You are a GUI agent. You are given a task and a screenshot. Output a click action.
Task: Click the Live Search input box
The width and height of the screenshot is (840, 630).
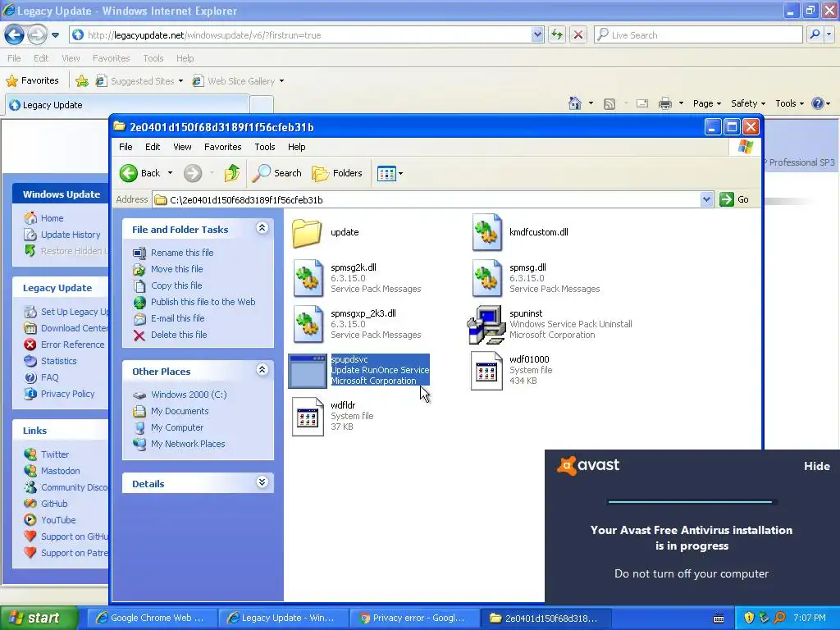tap(699, 34)
